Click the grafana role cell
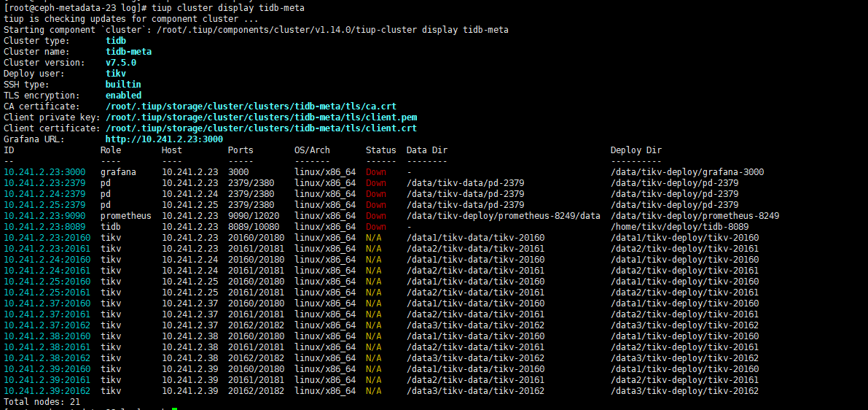 [118, 172]
